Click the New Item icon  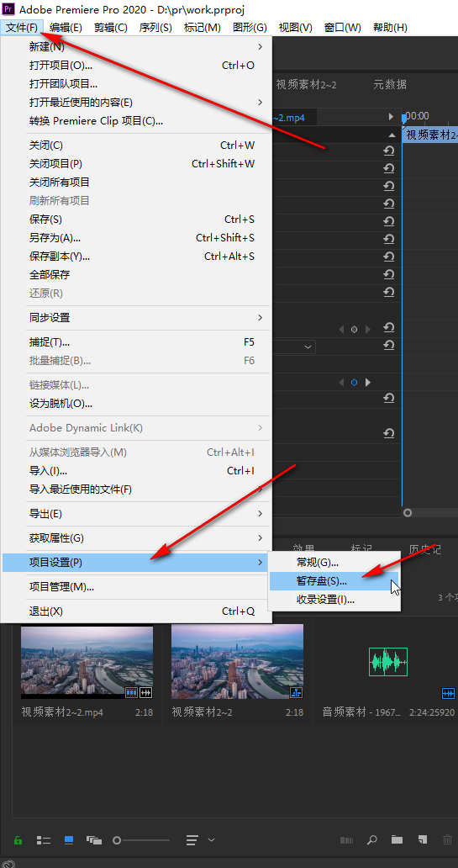(x=423, y=839)
